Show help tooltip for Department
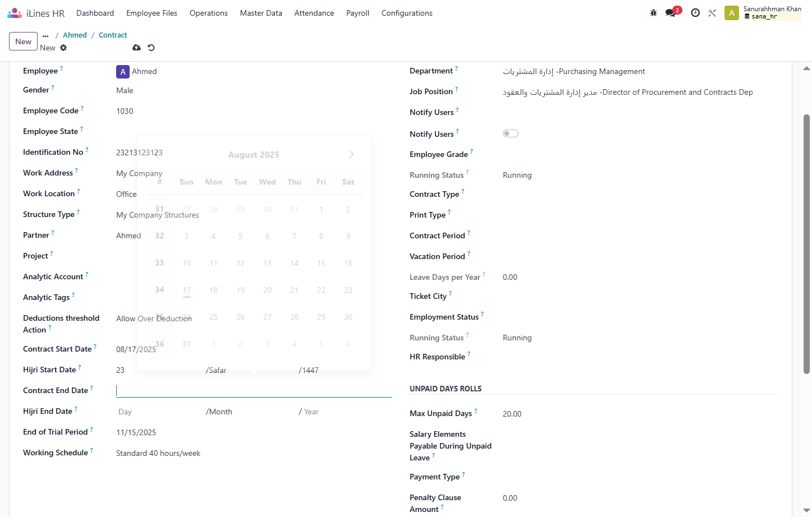The height and width of the screenshot is (517, 812). [456, 68]
